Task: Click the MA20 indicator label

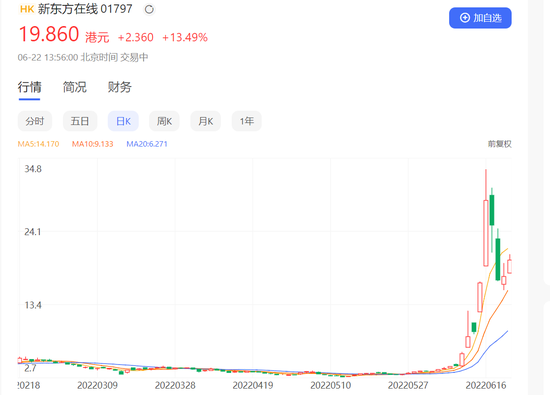Action: [147, 144]
